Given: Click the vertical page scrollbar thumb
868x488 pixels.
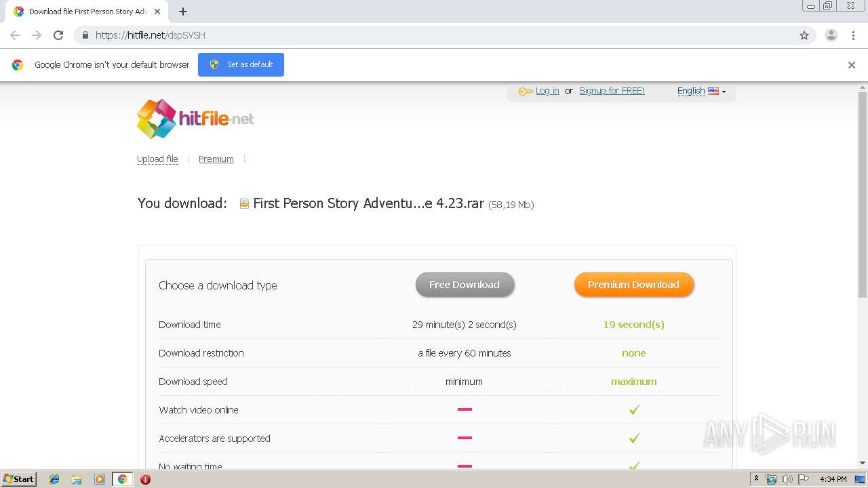Looking at the screenshot, I should coord(863,195).
